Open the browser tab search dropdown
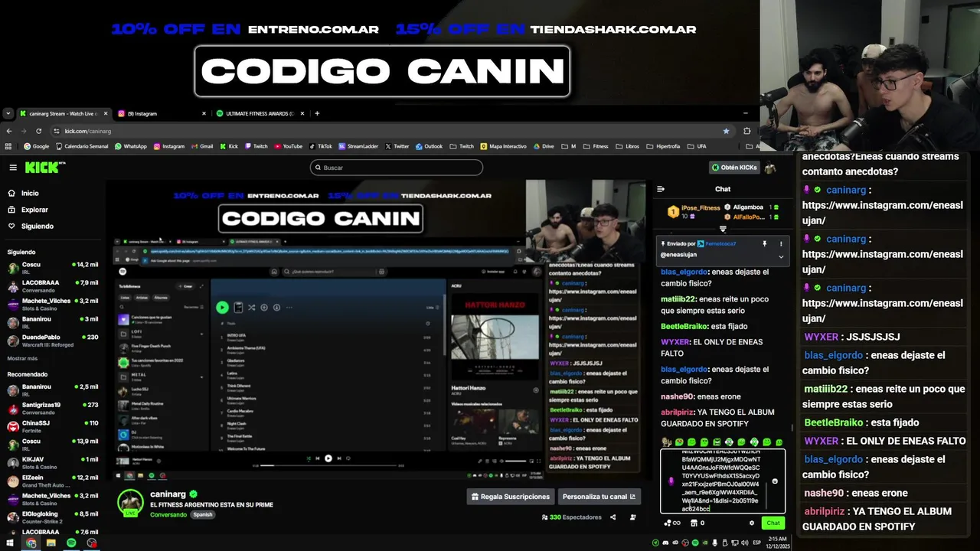 (8, 113)
